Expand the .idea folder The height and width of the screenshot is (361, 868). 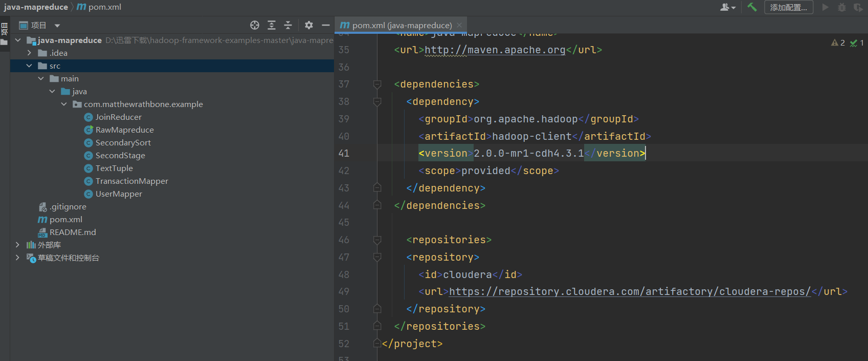(x=29, y=53)
